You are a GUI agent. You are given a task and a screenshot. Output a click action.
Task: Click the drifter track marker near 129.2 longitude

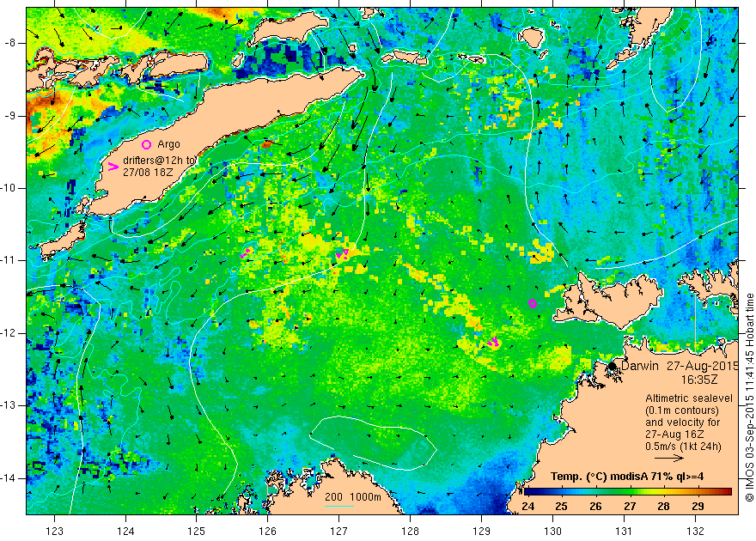tap(493, 342)
